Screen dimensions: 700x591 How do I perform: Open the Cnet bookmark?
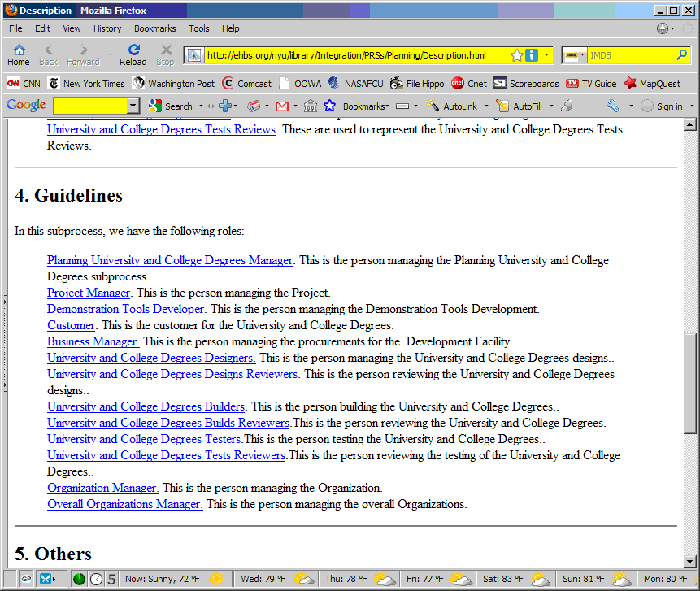(x=469, y=84)
